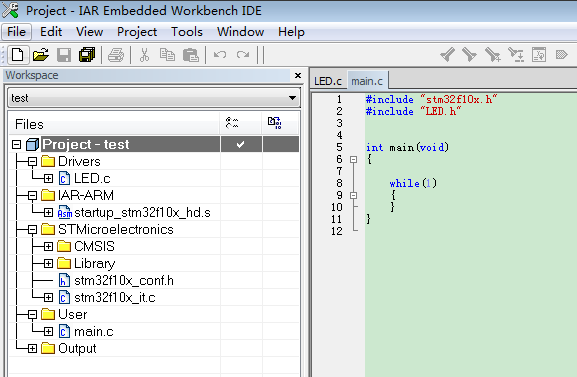Collapse the Drivers folder node
Image resolution: width=577 pixels, height=377 pixels.
click(32, 161)
